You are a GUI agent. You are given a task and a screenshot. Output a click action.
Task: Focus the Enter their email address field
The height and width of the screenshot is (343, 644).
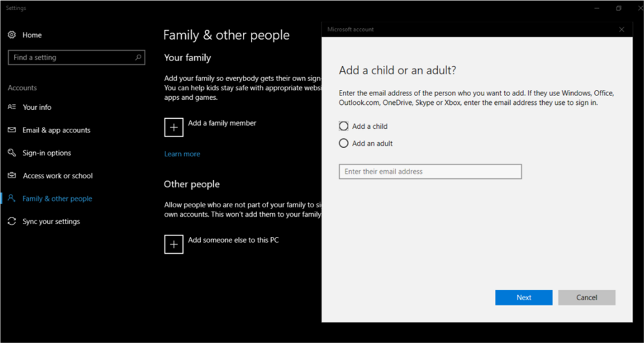coord(430,171)
